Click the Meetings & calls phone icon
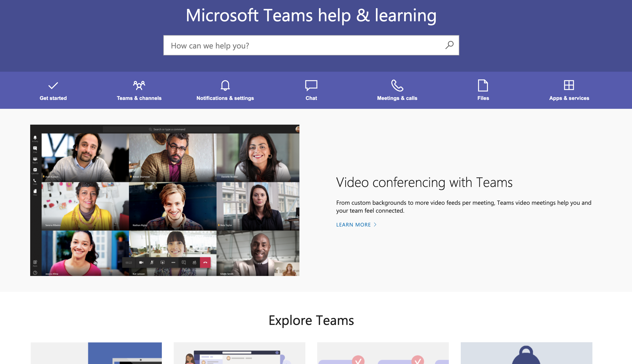The height and width of the screenshot is (364, 632). point(397,85)
